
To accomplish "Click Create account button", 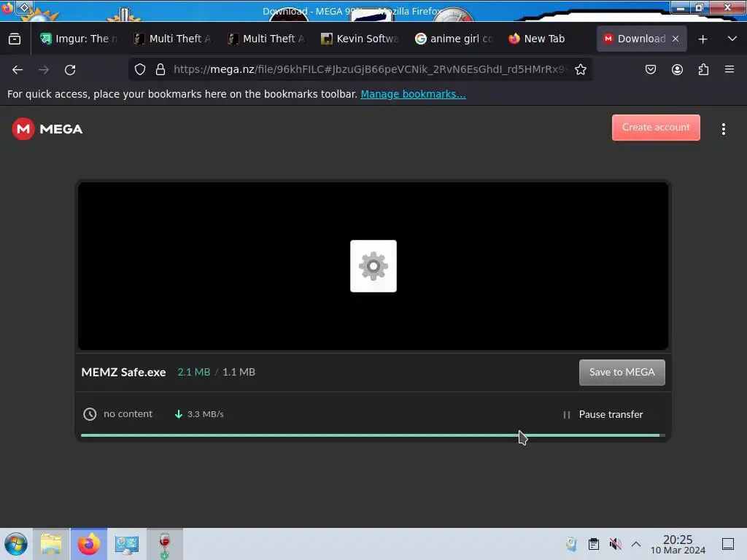I will [x=656, y=128].
